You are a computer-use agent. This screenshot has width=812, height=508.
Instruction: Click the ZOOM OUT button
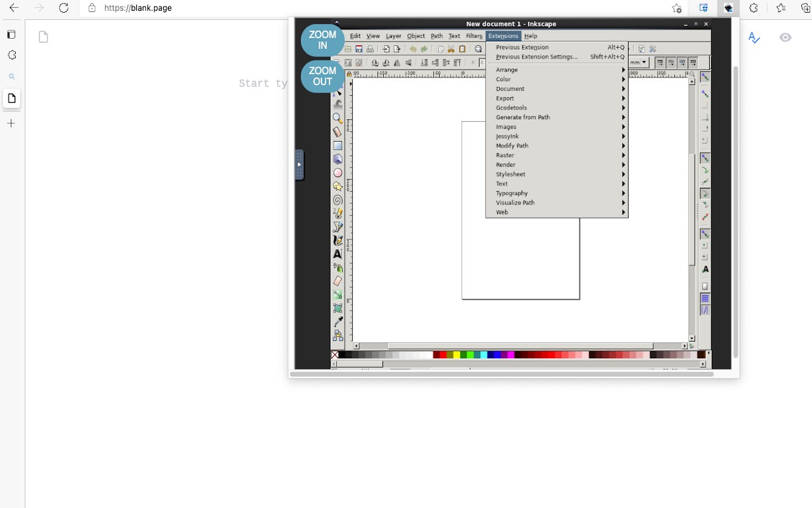(x=322, y=76)
